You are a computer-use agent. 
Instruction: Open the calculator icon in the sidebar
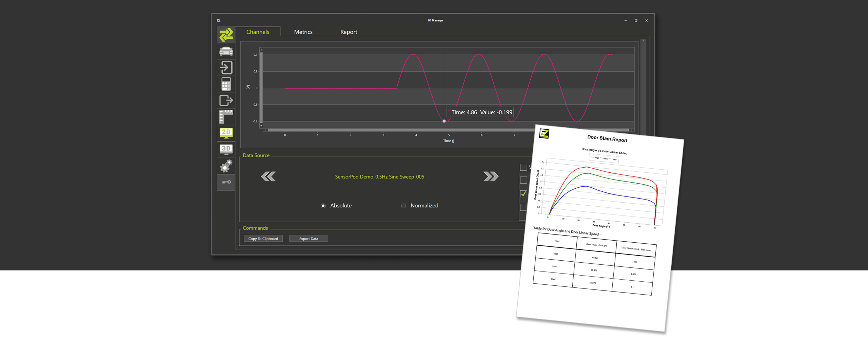tap(226, 84)
